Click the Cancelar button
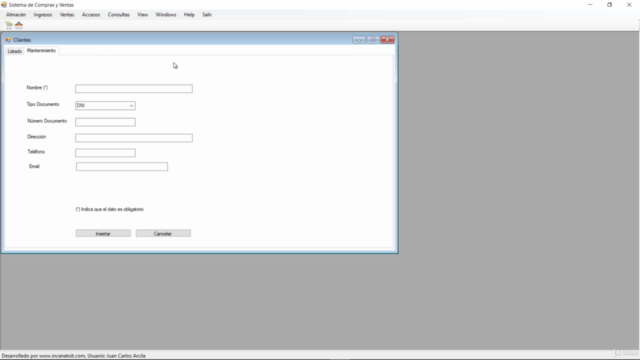This screenshot has height=360, width=640. [x=163, y=233]
